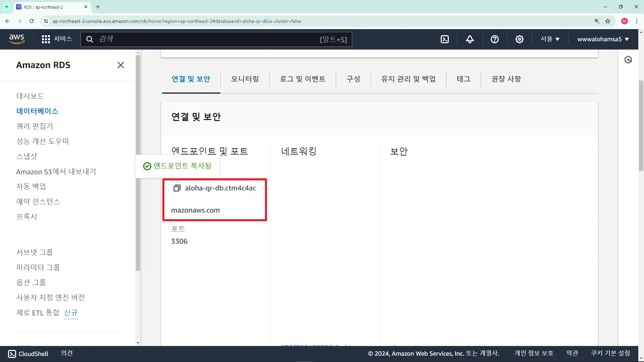Open the browser tab search dropdown arrow

[6, 7]
